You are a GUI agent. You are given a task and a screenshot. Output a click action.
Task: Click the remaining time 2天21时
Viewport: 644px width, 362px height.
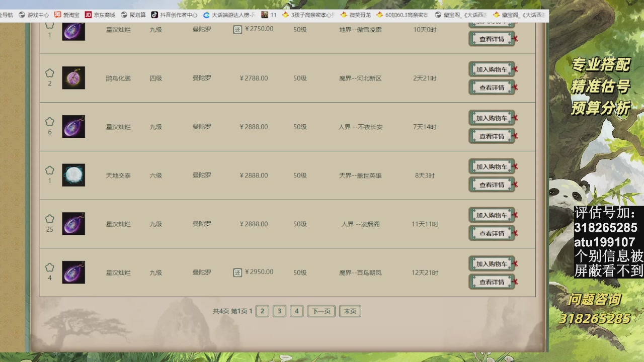(x=425, y=78)
